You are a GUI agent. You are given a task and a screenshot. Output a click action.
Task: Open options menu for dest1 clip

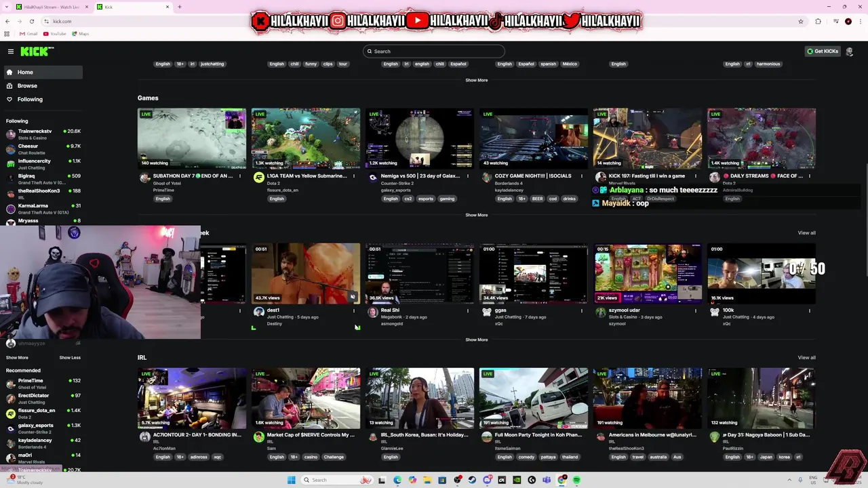coord(354,310)
